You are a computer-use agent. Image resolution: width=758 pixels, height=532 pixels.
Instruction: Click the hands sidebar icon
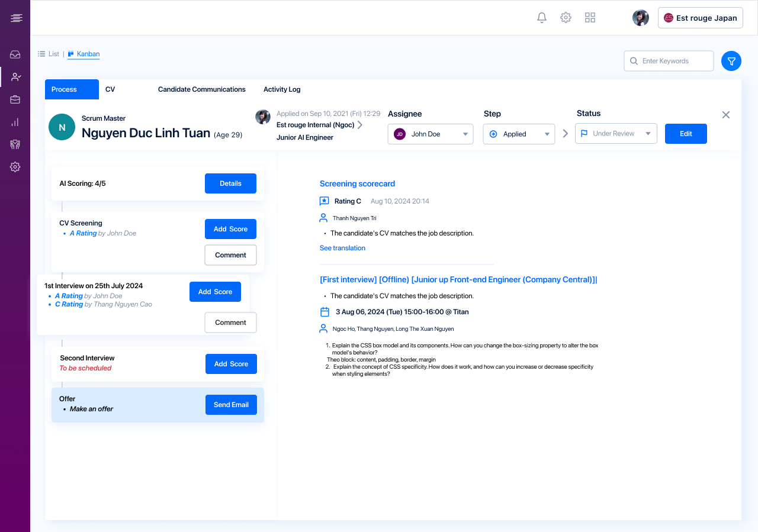[x=15, y=144]
